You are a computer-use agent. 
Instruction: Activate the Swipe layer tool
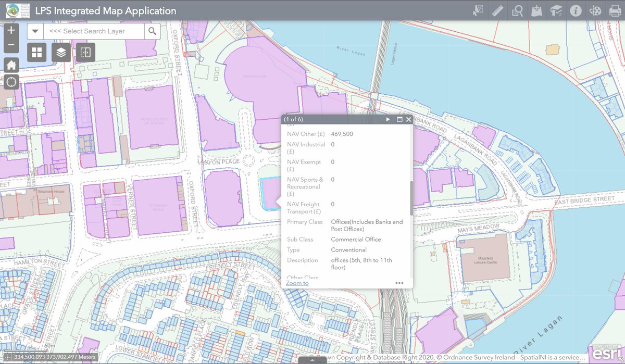pyautogui.click(x=86, y=52)
